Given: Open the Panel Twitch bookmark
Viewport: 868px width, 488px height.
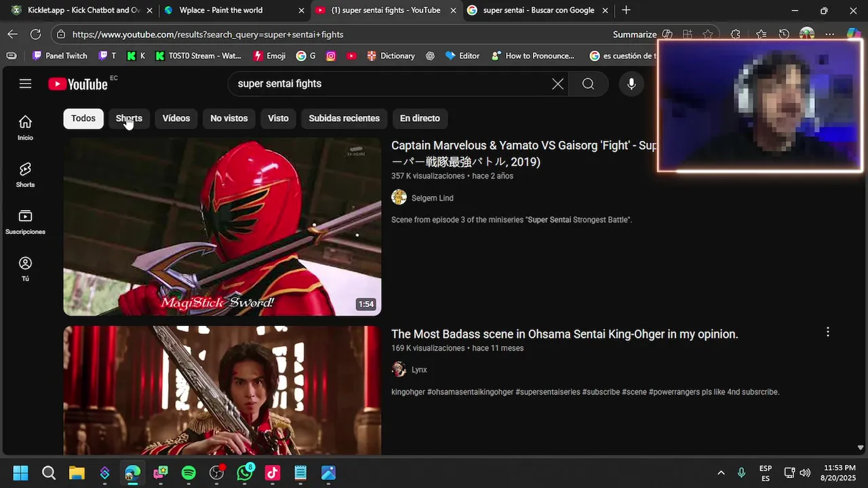Looking at the screenshot, I should (60, 56).
